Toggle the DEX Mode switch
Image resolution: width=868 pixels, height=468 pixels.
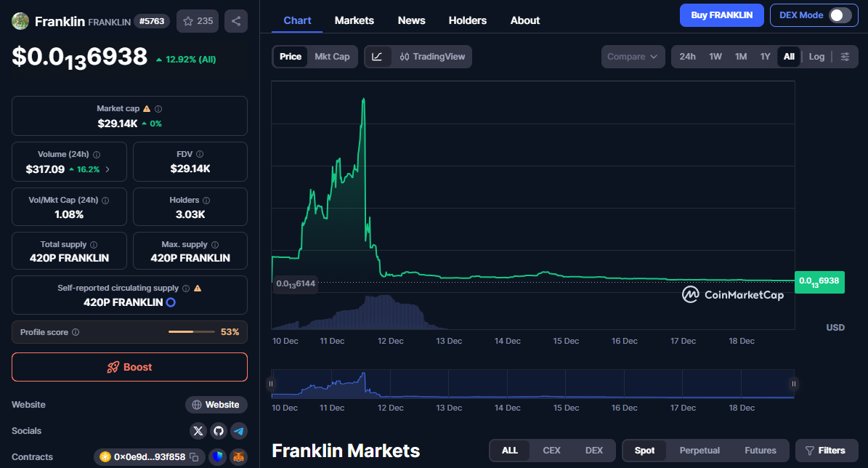point(840,15)
